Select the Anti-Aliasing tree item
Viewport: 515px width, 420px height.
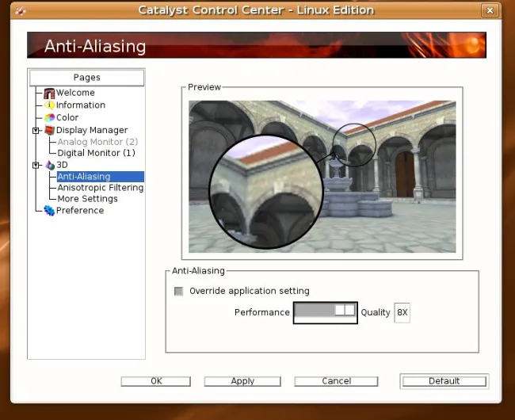(x=101, y=177)
